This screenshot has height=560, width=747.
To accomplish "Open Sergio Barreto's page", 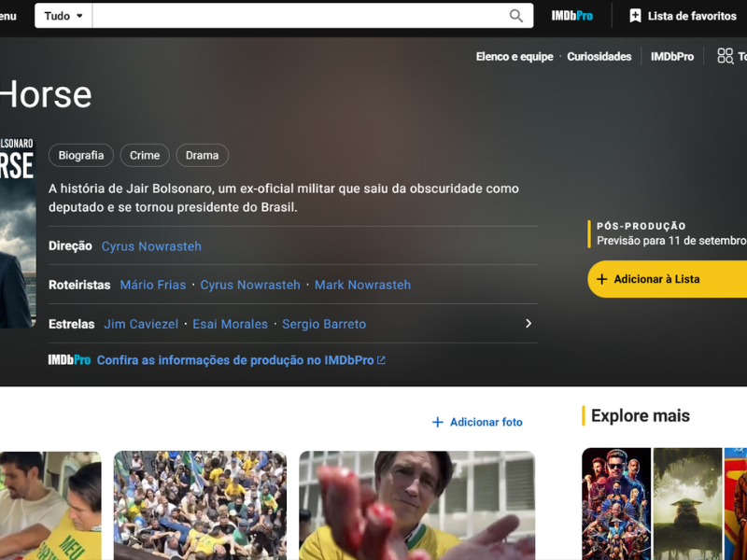I will 324,324.
